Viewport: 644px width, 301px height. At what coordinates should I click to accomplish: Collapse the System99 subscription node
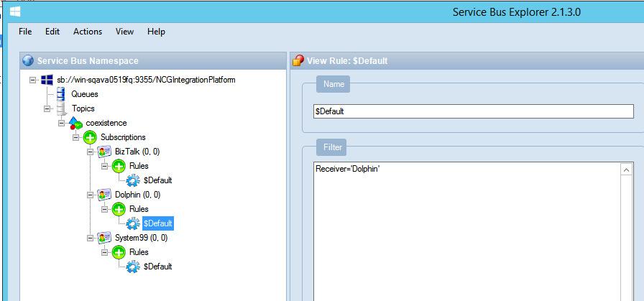point(91,238)
